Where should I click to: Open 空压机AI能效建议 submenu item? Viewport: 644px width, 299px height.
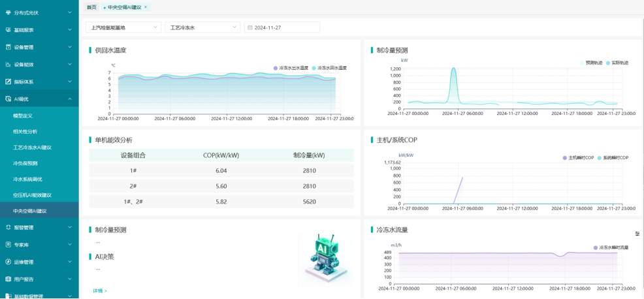pyautogui.click(x=32, y=195)
